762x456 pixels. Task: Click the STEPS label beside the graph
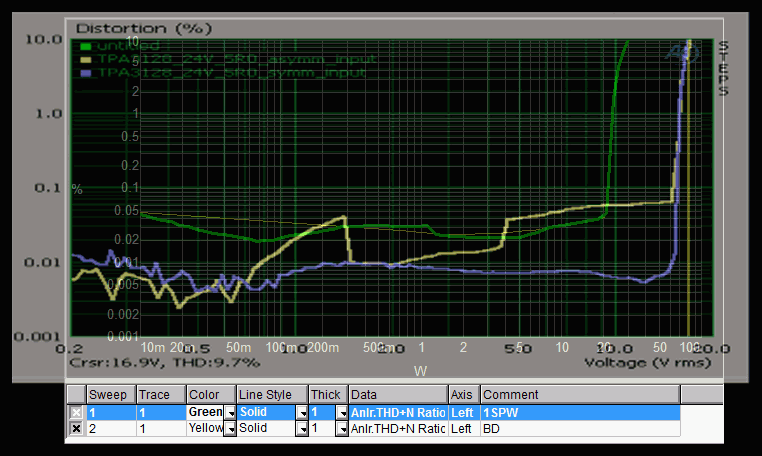click(724, 68)
